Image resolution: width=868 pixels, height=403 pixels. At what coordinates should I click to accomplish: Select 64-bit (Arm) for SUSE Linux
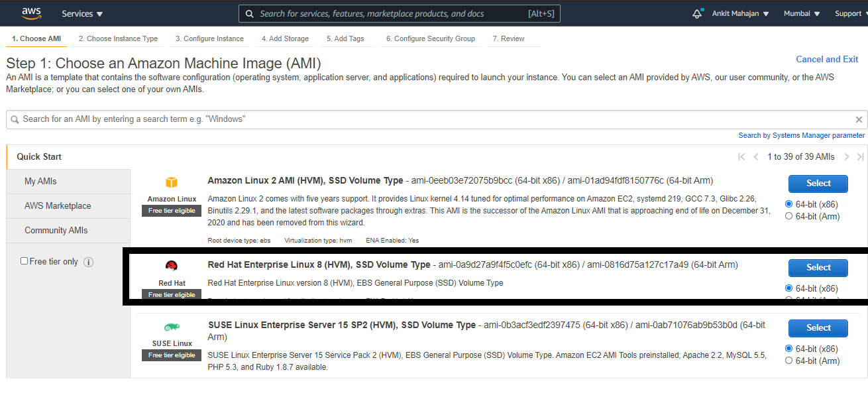788,361
